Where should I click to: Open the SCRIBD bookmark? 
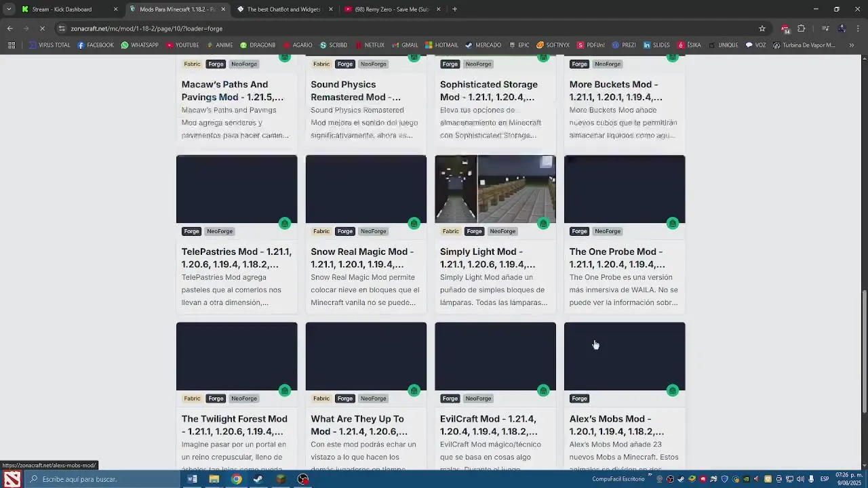(333, 45)
